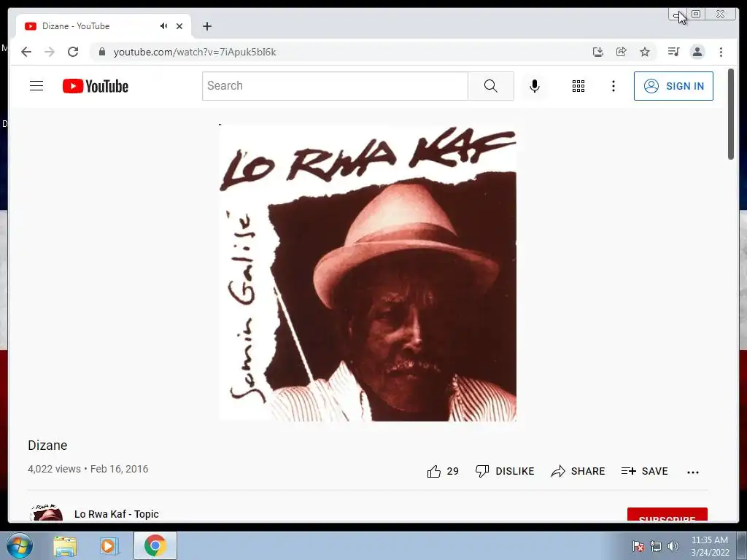
Task: Open Action Center flag tray icon
Action: coord(638,546)
